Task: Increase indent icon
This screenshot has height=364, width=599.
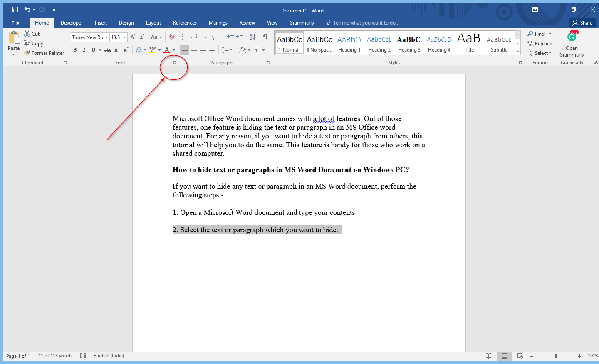Action: pos(240,37)
